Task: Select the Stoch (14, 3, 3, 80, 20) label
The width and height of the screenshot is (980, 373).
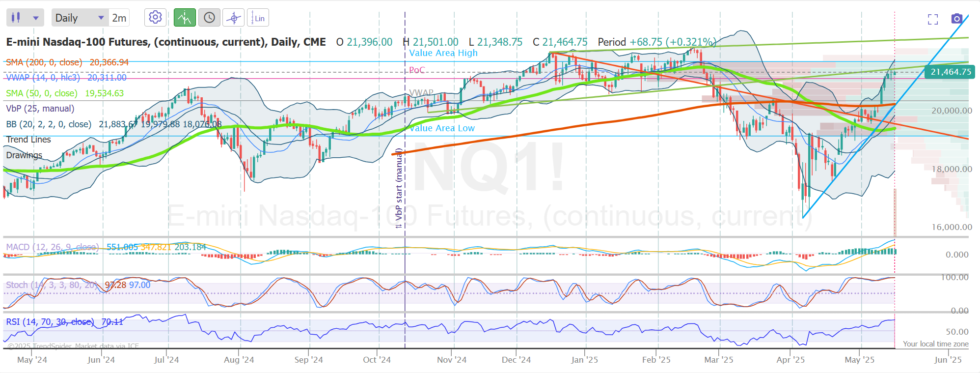Action: coord(51,285)
